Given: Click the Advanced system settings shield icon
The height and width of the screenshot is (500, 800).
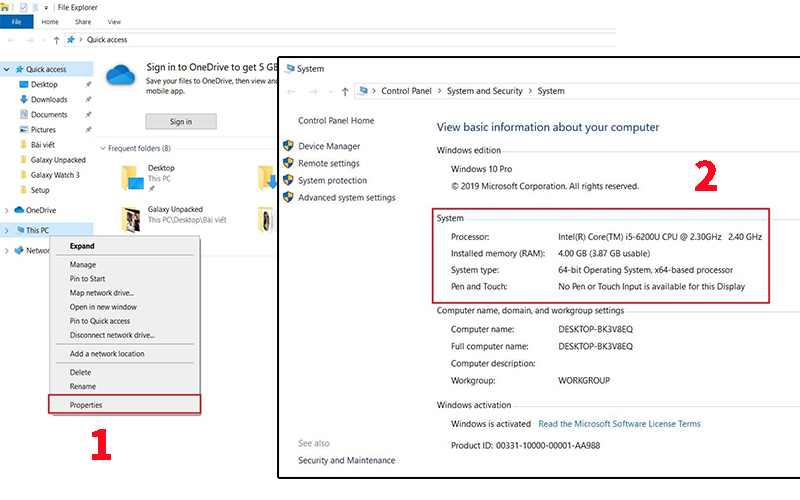Looking at the screenshot, I should [x=288, y=198].
